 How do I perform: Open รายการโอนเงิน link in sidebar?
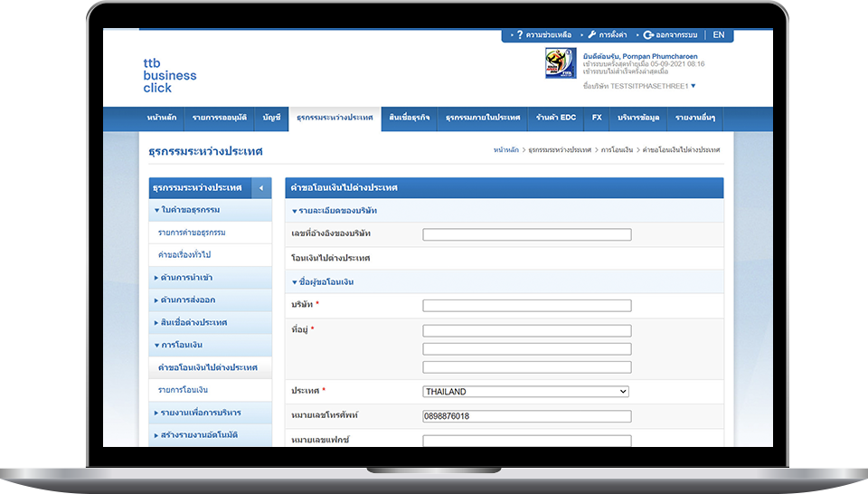(184, 390)
